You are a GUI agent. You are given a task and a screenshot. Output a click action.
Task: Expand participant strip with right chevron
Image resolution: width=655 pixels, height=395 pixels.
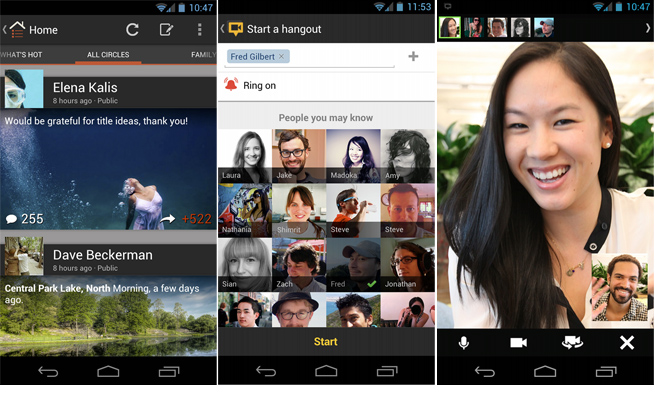click(648, 28)
